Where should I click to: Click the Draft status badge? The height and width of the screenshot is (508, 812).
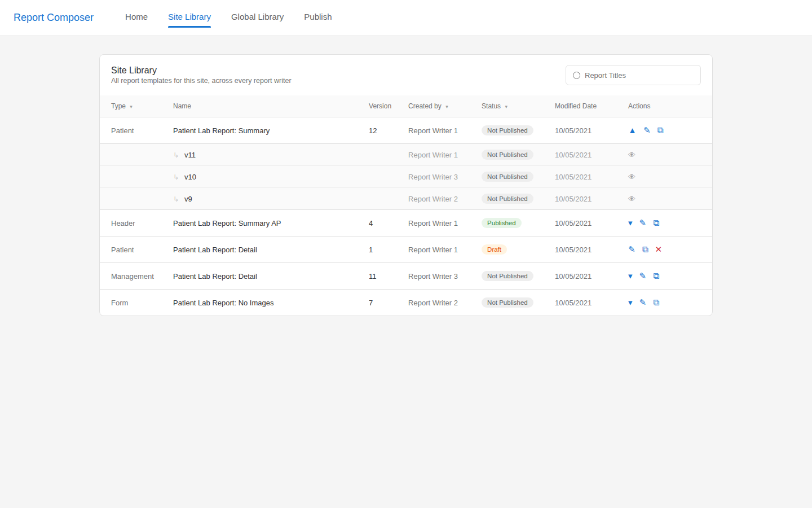click(494, 249)
